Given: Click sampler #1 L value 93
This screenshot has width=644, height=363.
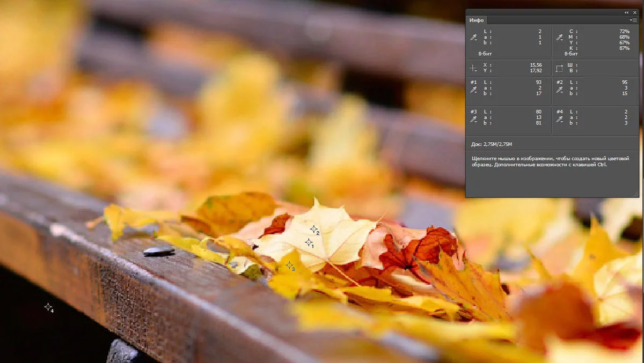Looking at the screenshot, I should (539, 82).
